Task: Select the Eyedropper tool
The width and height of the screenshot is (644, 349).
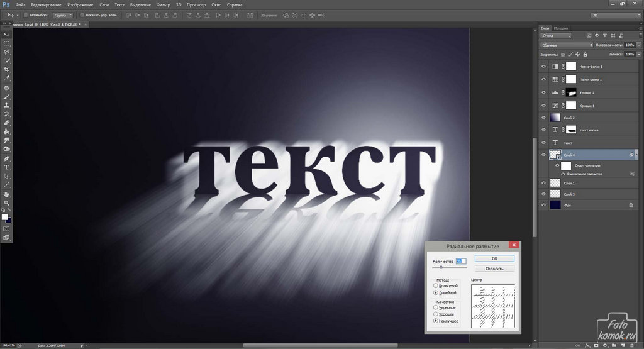Action: [6, 78]
